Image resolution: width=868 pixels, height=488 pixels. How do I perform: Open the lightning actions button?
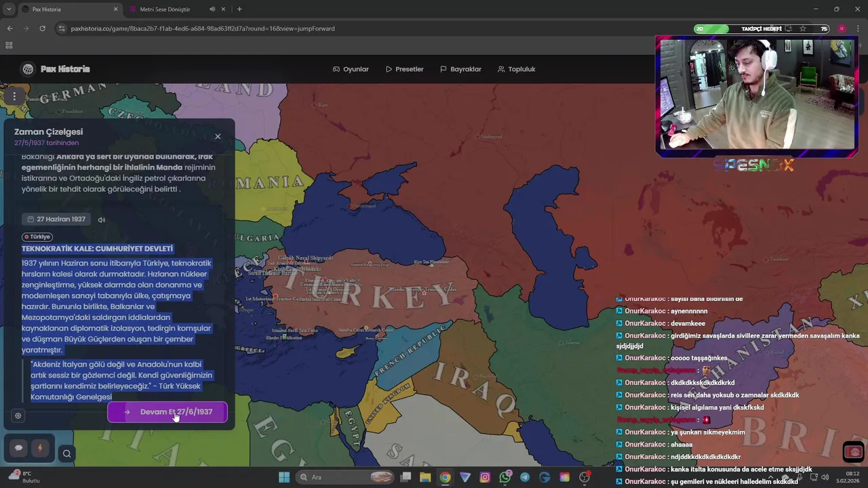[39, 448]
